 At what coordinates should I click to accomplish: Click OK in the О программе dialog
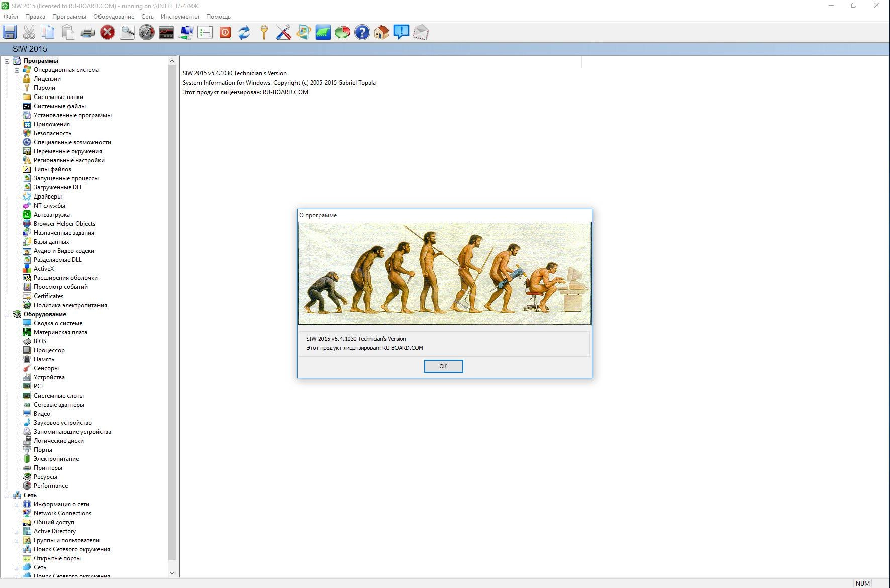click(x=443, y=366)
